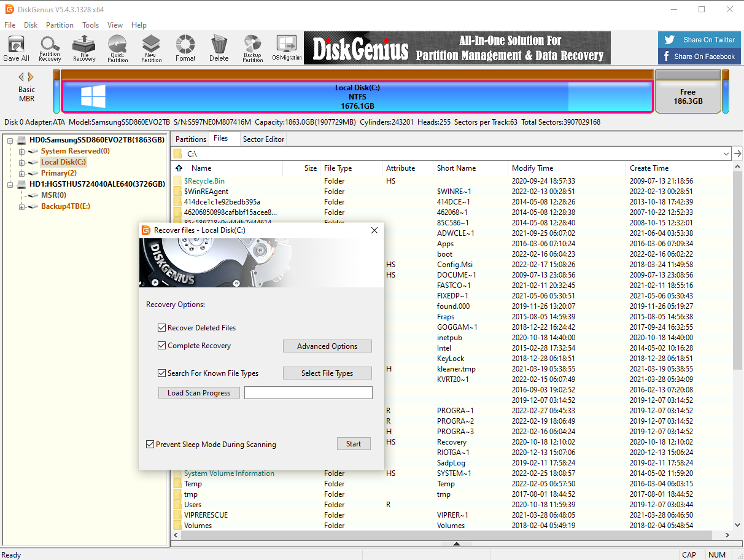The height and width of the screenshot is (560, 744).
Task: Click the System Volume Information folder name
Action: point(229,473)
